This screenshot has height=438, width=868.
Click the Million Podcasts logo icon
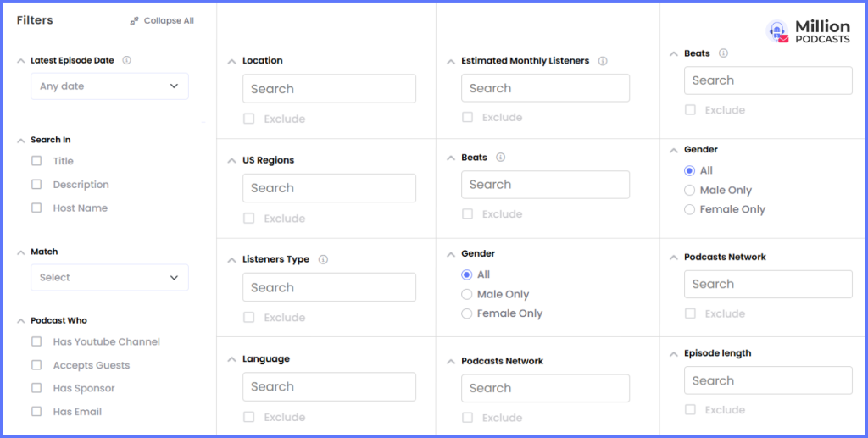click(778, 32)
